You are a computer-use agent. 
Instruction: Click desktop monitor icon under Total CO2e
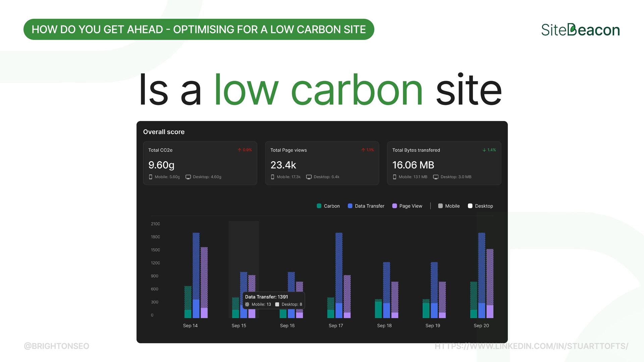pyautogui.click(x=188, y=177)
